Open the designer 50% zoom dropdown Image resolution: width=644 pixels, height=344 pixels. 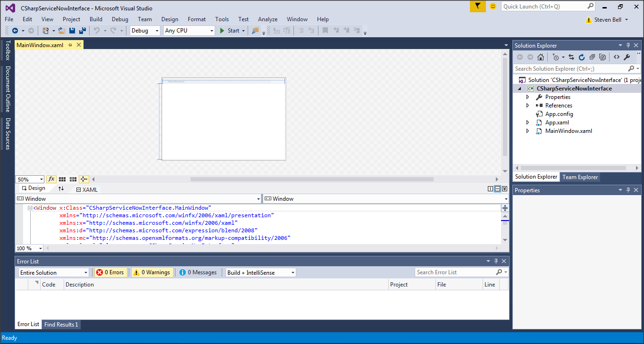coord(30,180)
